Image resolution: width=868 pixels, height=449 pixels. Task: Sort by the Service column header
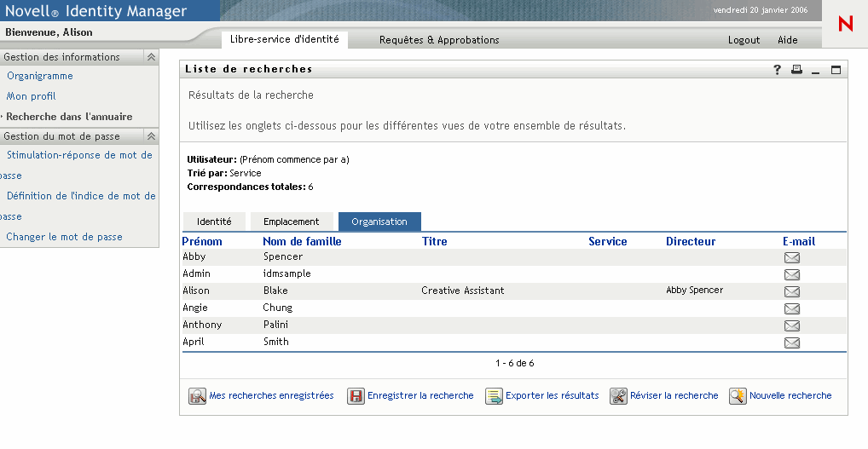[x=607, y=242]
